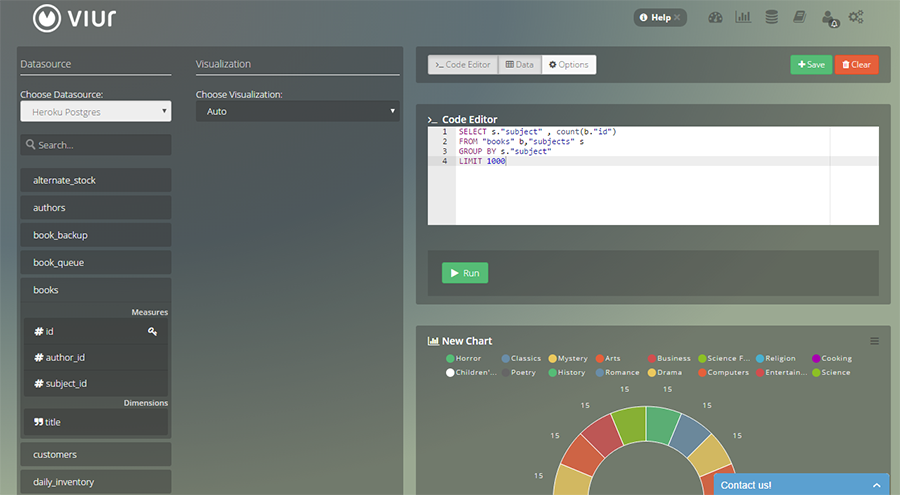Toggle Science legend entry
The width and height of the screenshot is (900, 495).
(x=832, y=373)
